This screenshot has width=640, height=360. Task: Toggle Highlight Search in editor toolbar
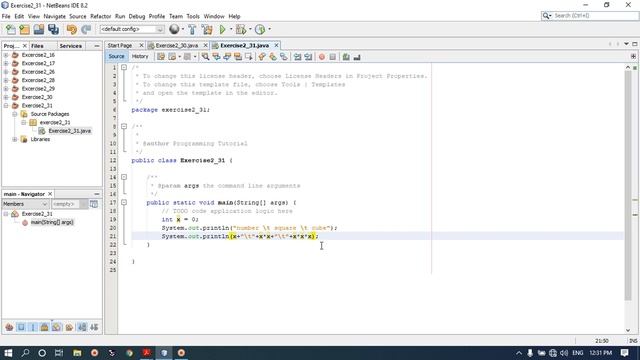[238, 57]
